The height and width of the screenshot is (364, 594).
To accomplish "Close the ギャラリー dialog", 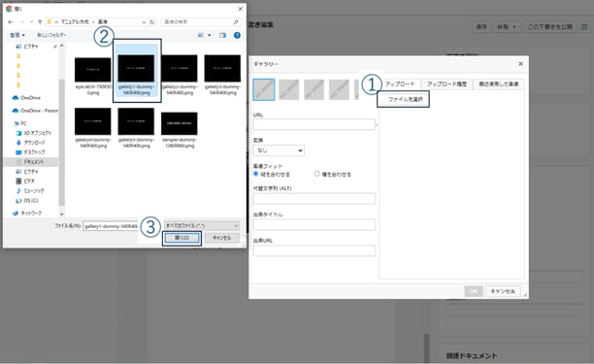I will [521, 64].
